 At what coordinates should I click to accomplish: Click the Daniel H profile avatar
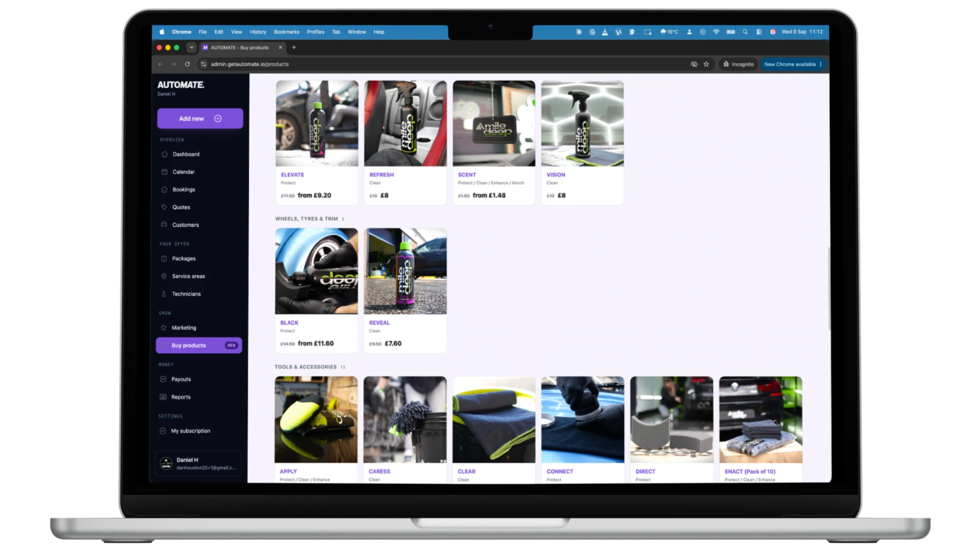tap(166, 463)
